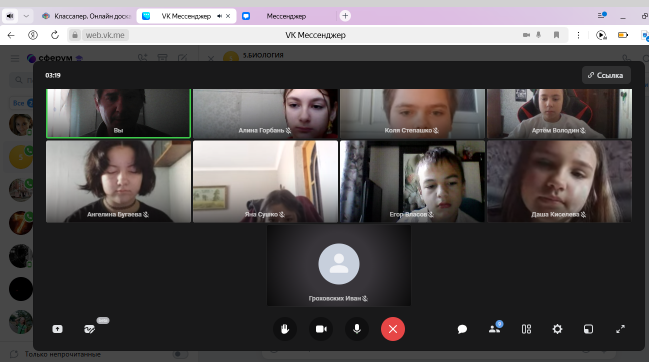Copy the call link with Ссылка
This screenshot has height=362, width=649.
[606, 75]
